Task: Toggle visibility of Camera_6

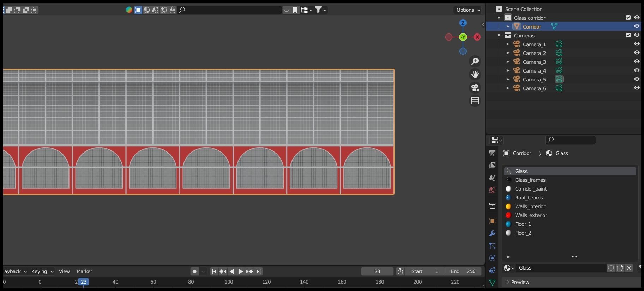Action: tap(637, 88)
